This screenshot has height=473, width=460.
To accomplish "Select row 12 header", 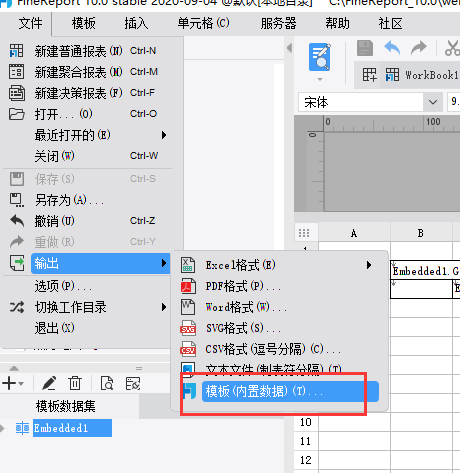I will [x=306, y=460].
